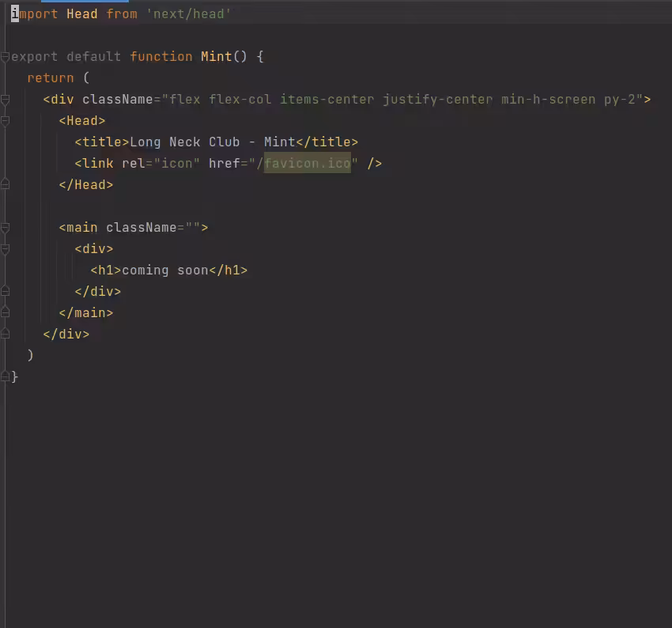Click the coming soon heading text
Image resolution: width=672 pixels, height=628 pixels.
coord(165,270)
